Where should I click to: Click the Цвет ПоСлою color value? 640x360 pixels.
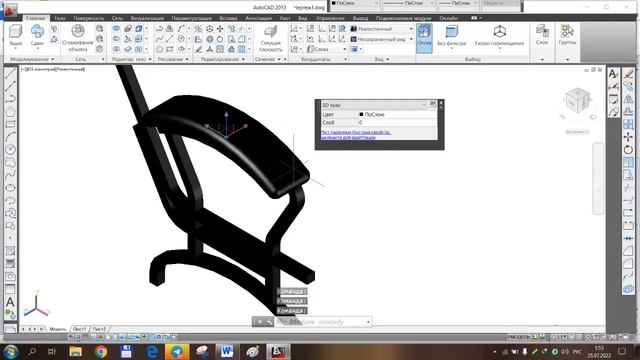tap(398, 115)
